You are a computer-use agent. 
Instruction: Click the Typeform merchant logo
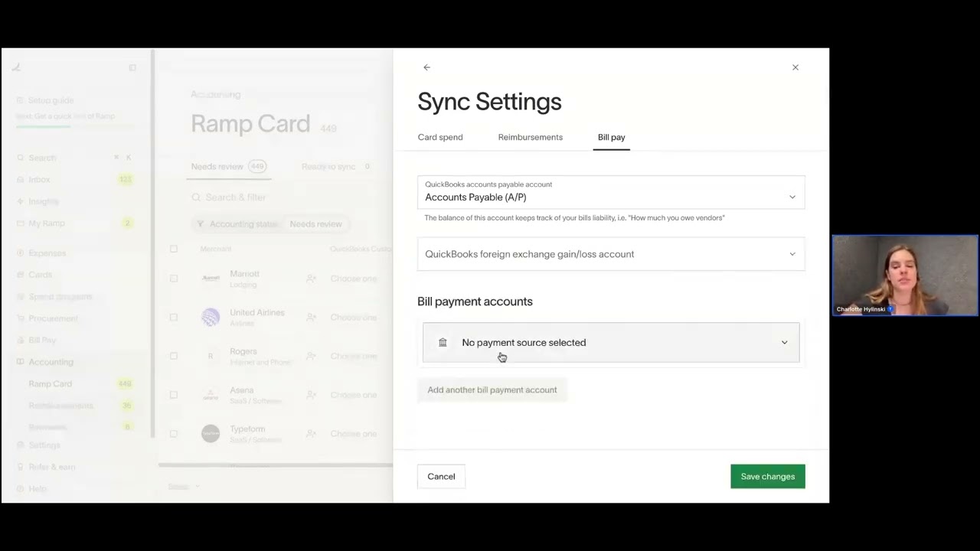pyautogui.click(x=211, y=434)
